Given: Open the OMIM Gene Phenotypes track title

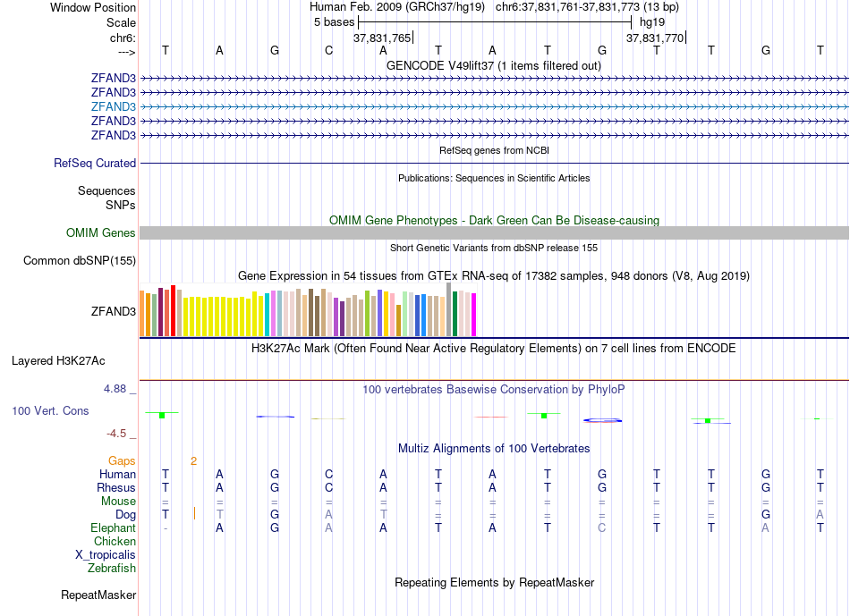Looking at the screenshot, I should [x=494, y=220].
